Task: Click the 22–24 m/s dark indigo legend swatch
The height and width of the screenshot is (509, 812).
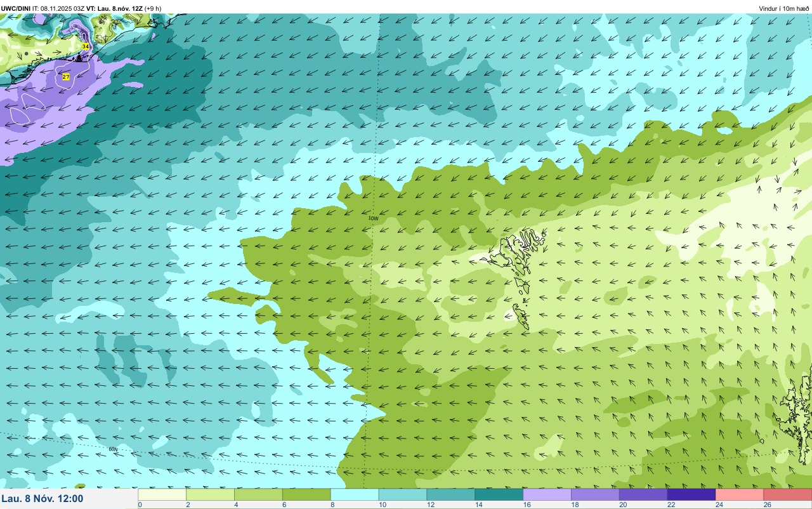Action: (691, 494)
